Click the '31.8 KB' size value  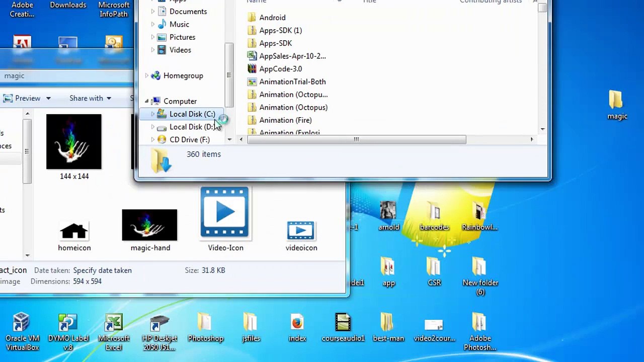point(213,270)
